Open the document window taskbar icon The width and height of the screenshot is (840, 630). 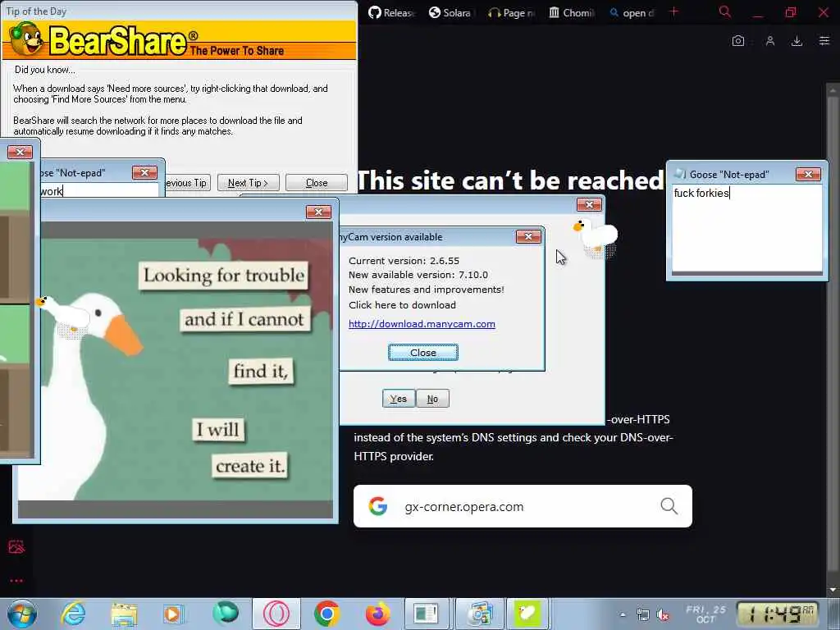click(427, 614)
